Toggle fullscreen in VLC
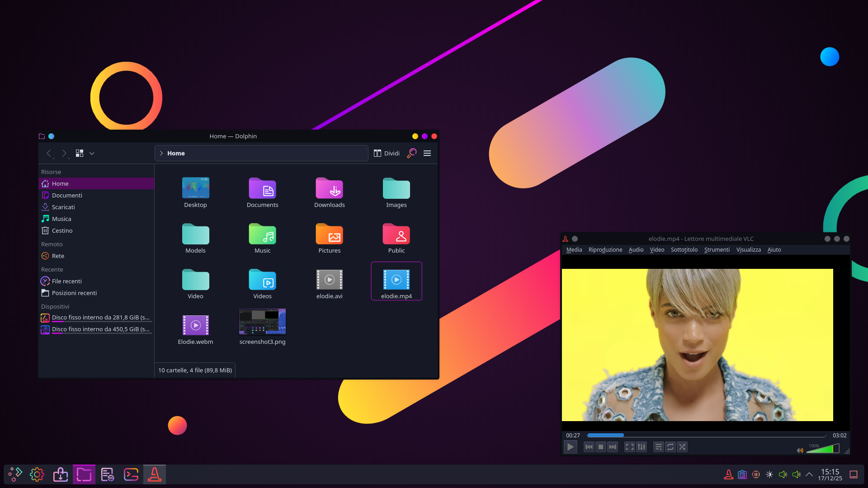 click(x=630, y=447)
